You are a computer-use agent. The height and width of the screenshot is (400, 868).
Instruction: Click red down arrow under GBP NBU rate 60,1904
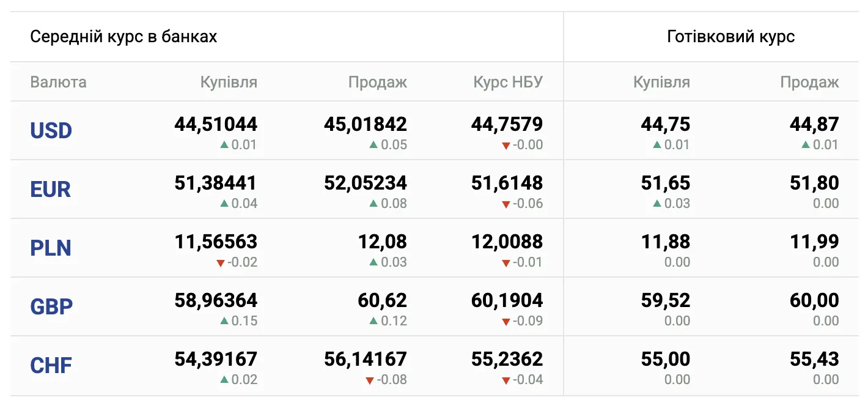[506, 322]
